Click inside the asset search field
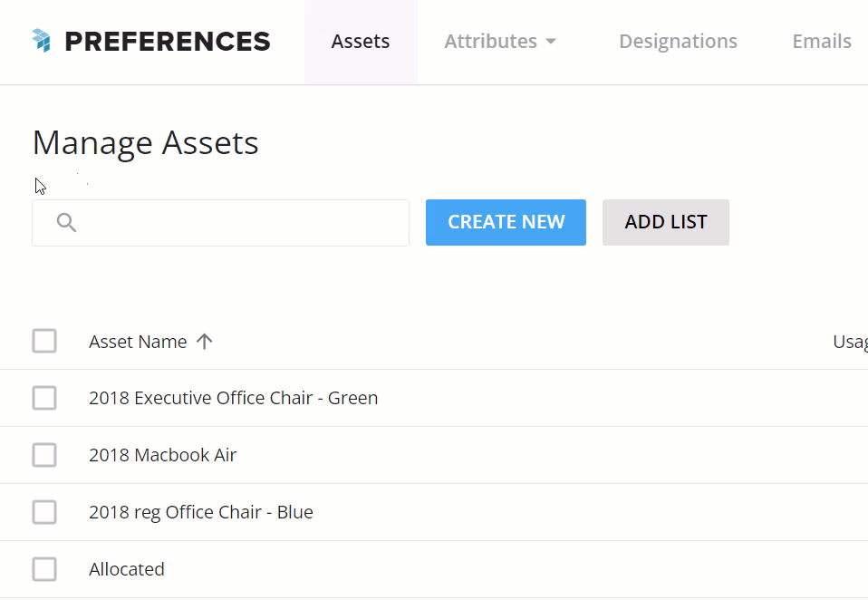This screenshot has width=868, height=600. (x=220, y=222)
